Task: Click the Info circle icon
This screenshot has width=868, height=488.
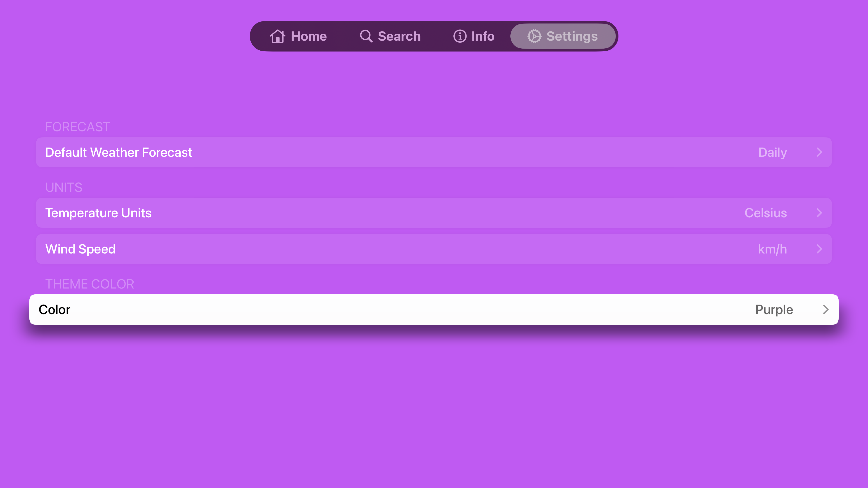Action: tap(460, 36)
